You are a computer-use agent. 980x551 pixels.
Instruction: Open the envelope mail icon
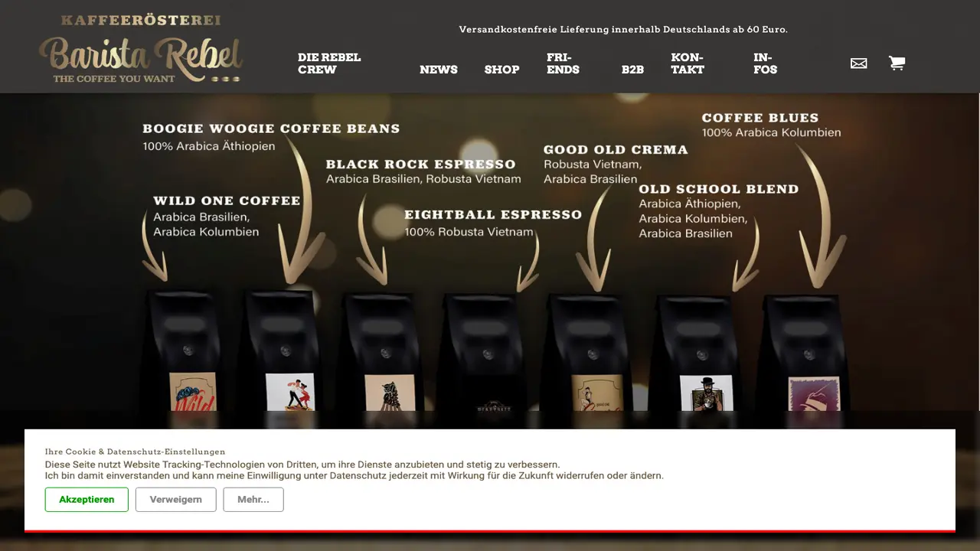tap(858, 64)
